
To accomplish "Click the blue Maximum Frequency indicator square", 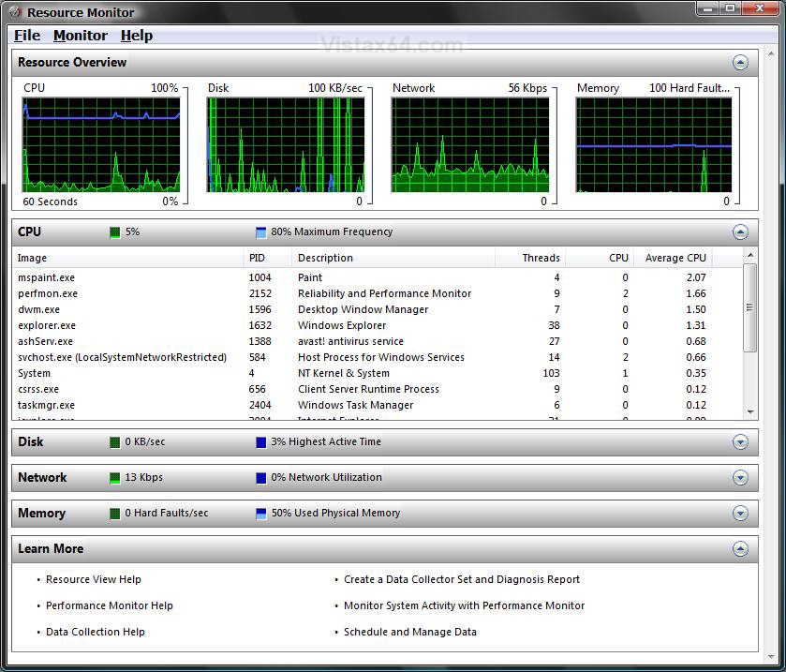I will pyautogui.click(x=260, y=232).
